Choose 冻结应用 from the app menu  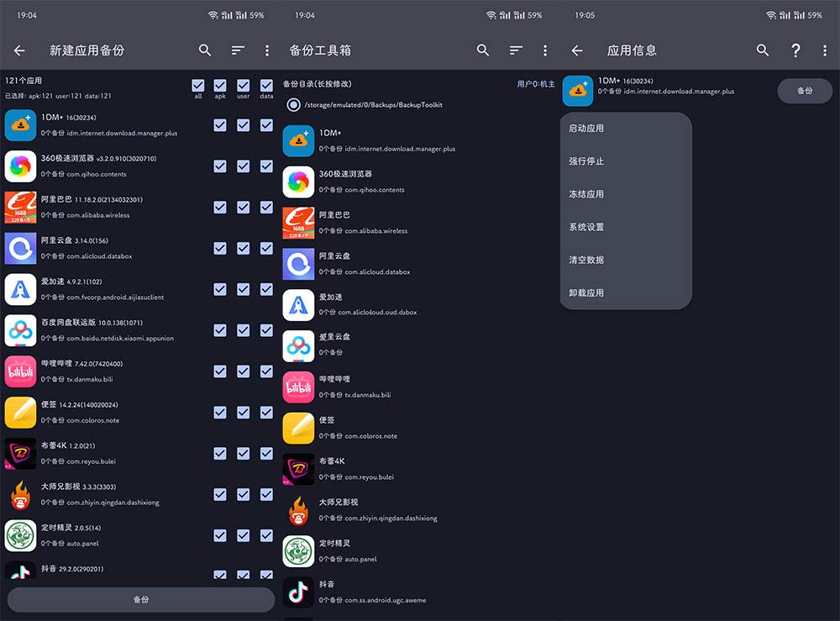click(586, 194)
